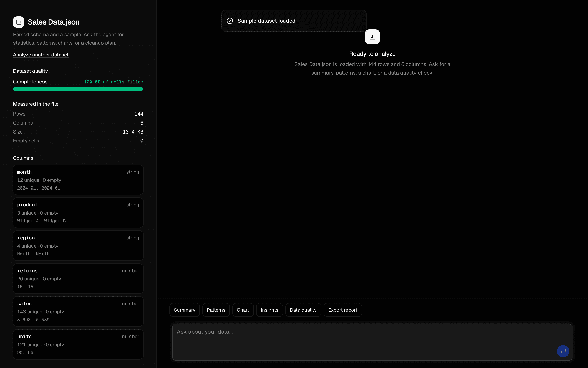Click the Empty cells row label

click(x=26, y=141)
